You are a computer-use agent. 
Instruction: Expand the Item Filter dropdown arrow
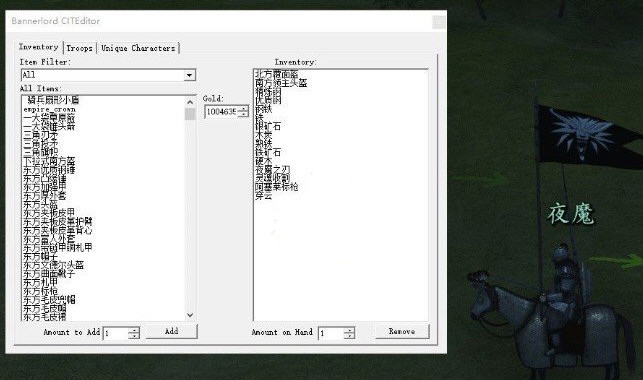pos(189,75)
